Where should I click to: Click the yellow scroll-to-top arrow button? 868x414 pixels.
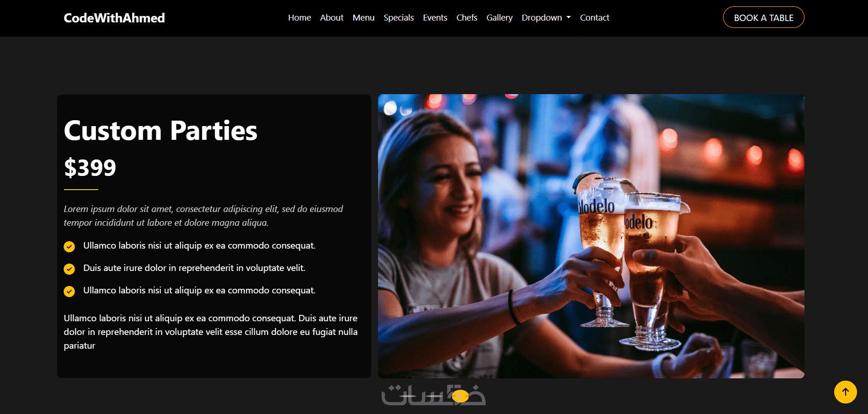[x=845, y=392]
